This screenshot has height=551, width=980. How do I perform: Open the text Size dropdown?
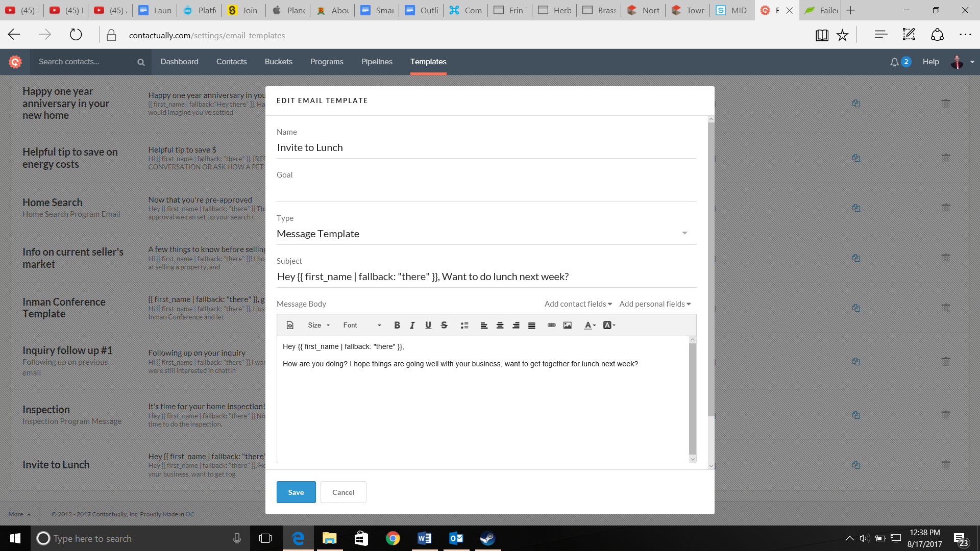coord(317,325)
